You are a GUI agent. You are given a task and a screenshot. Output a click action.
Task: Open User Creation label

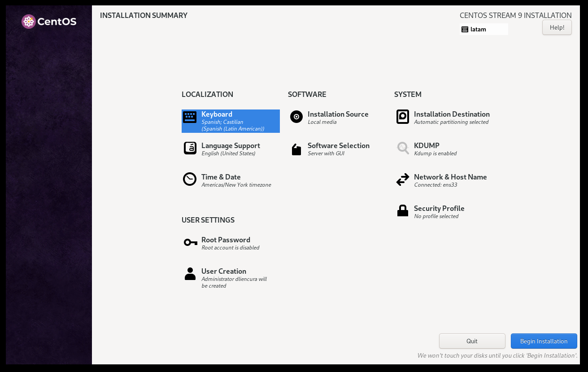[x=224, y=271]
